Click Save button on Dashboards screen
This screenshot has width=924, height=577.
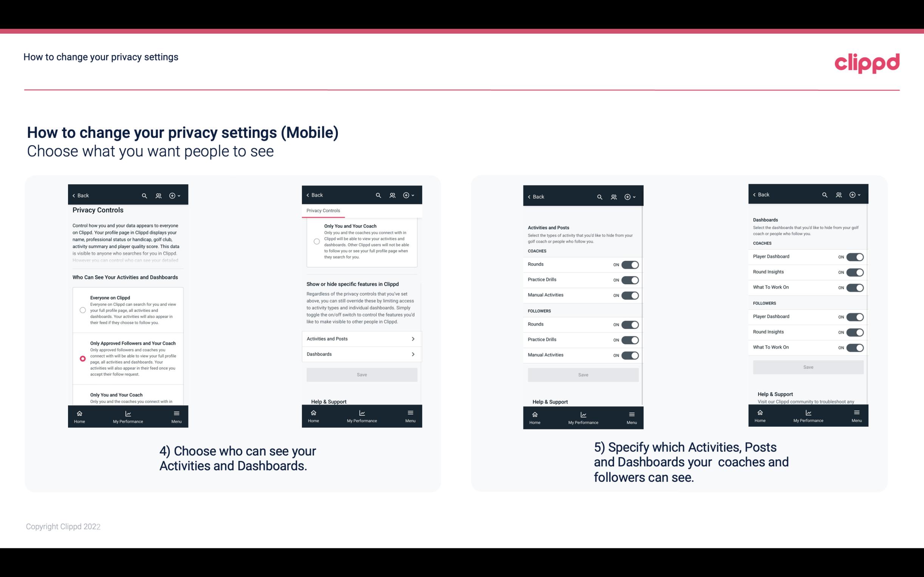coord(808,367)
